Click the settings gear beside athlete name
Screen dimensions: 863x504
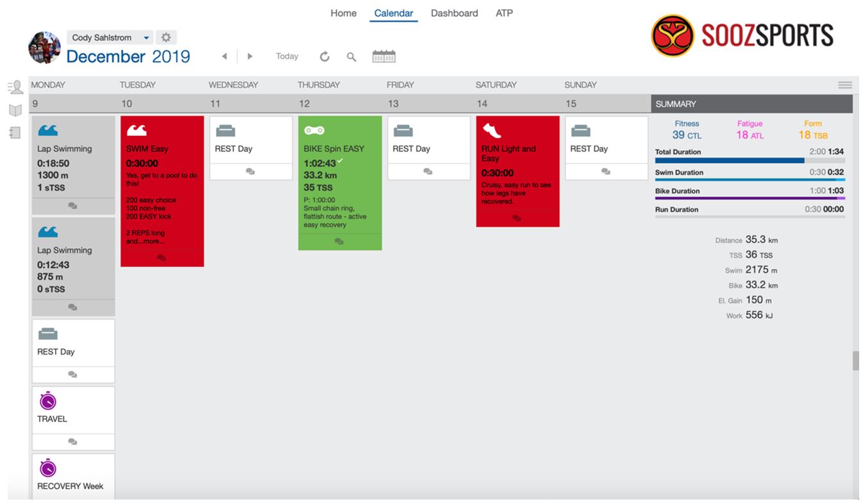pos(165,38)
